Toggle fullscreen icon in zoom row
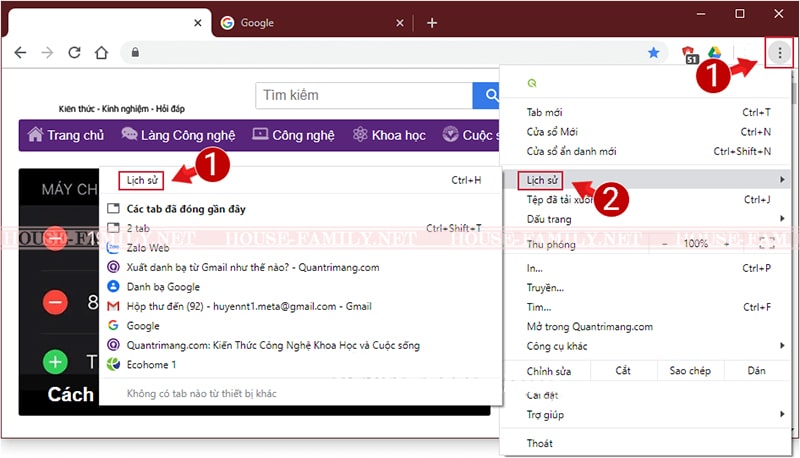The width and height of the screenshot is (800, 458). [766, 243]
